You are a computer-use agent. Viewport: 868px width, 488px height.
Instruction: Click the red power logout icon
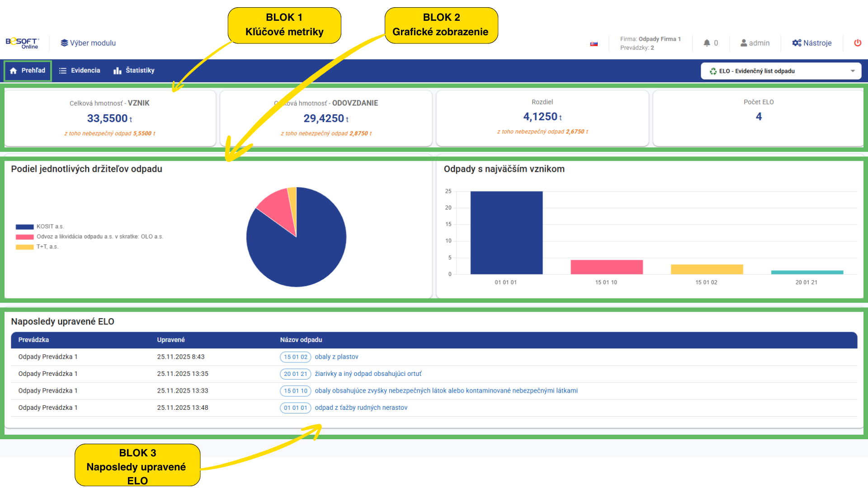pos(858,43)
